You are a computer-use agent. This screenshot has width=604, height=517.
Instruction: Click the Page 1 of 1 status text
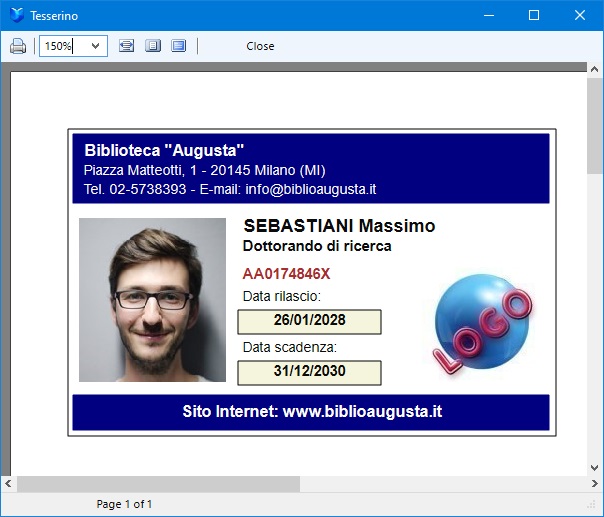coord(124,504)
